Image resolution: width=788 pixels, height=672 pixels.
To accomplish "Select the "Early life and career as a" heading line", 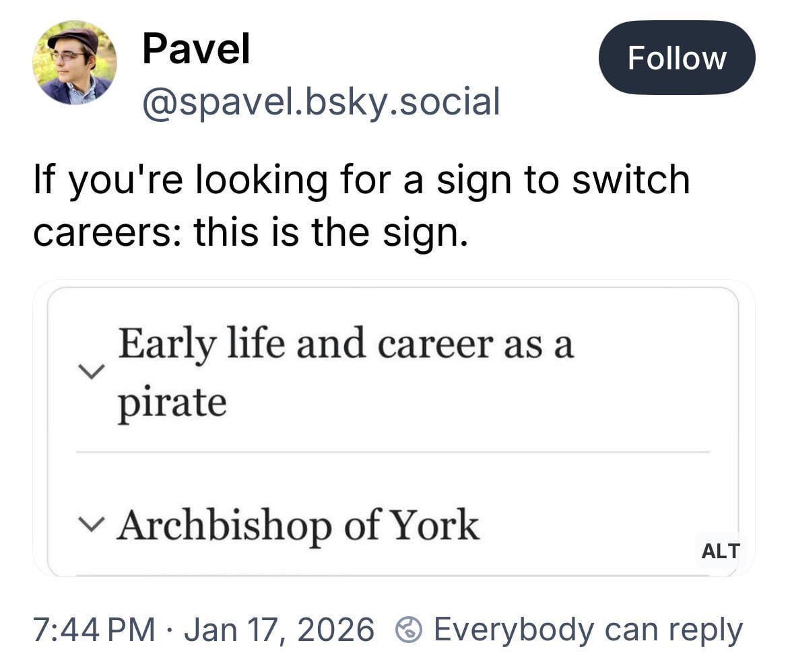I will (346, 344).
